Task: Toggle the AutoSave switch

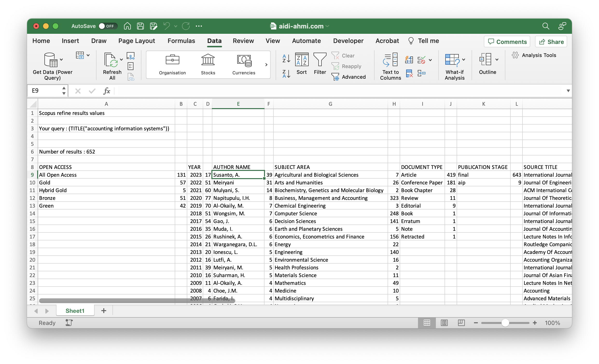Action: (108, 26)
